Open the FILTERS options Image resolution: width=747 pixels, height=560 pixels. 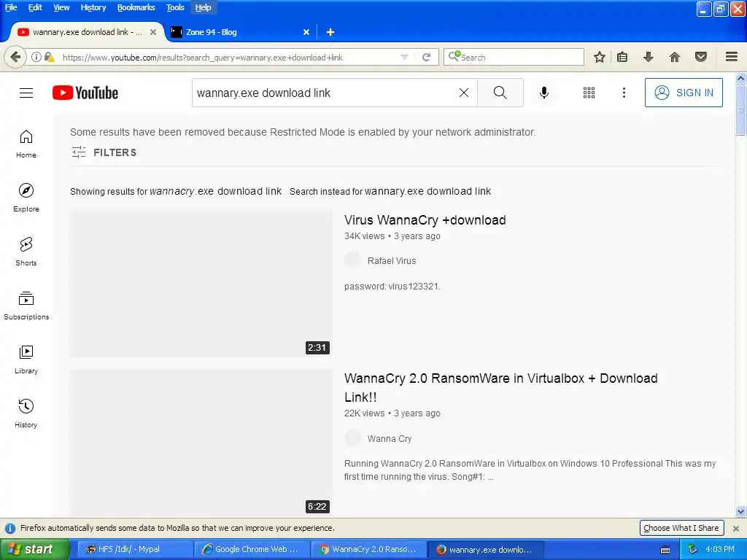pyautogui.click(x=104, y=152)
